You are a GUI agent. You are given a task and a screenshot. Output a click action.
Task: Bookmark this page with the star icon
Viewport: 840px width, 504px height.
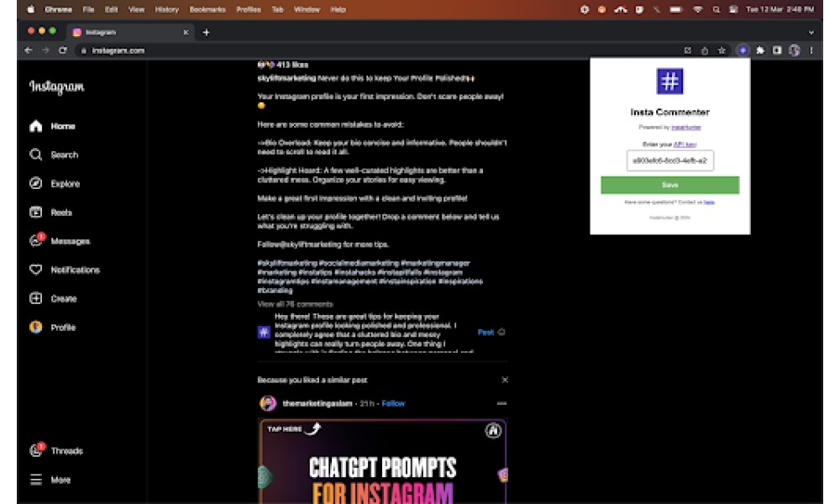point(722,50)
